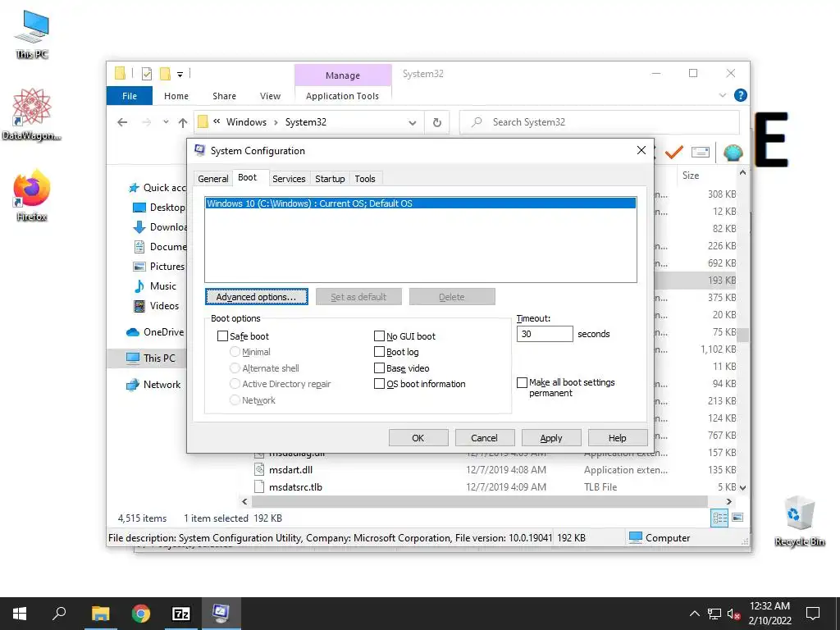840x630 pixels.
Task: Click Explorer help question mark icon
Action: click(741, 95)
